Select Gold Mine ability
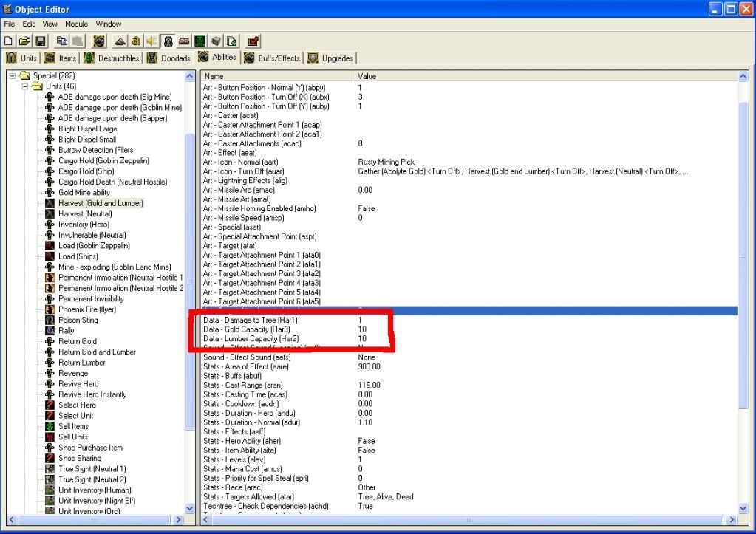Screen dimensions: 756x534 pos(84,192)
